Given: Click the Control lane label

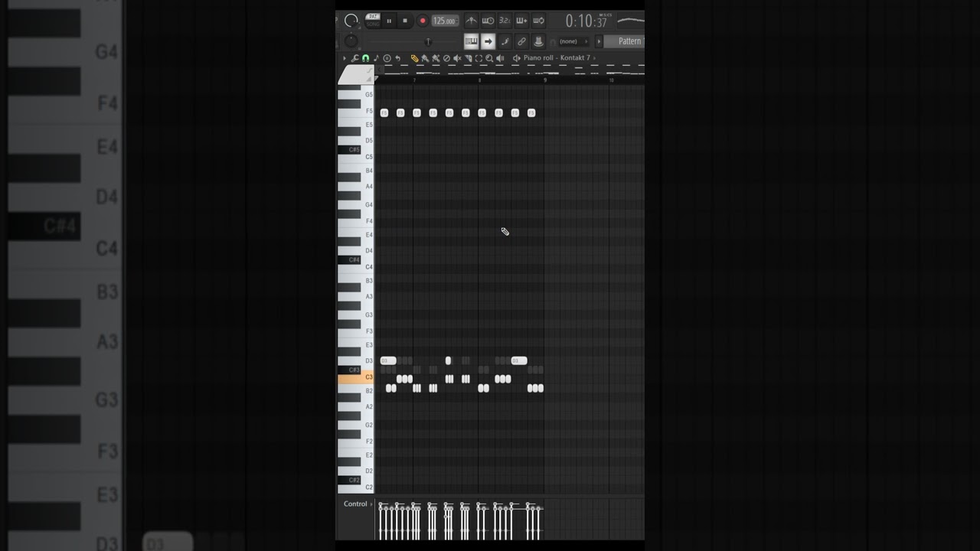Looking at the screenshot, I should tap(355, 504).
